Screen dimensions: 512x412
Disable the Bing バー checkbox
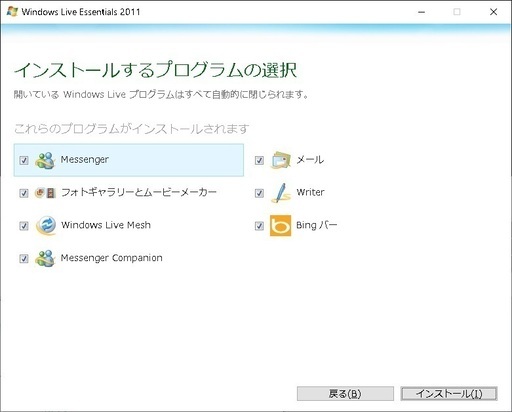(x=259, y=226)
